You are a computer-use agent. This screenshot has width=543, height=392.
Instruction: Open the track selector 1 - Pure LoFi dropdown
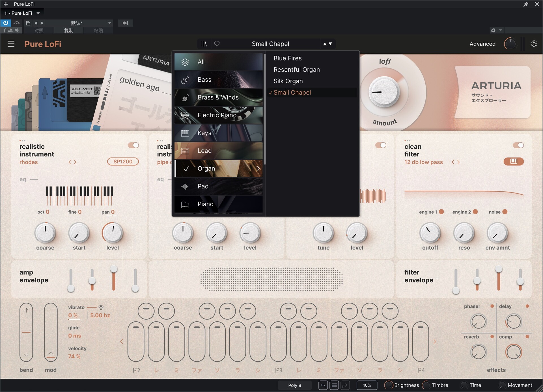point(22,13)
